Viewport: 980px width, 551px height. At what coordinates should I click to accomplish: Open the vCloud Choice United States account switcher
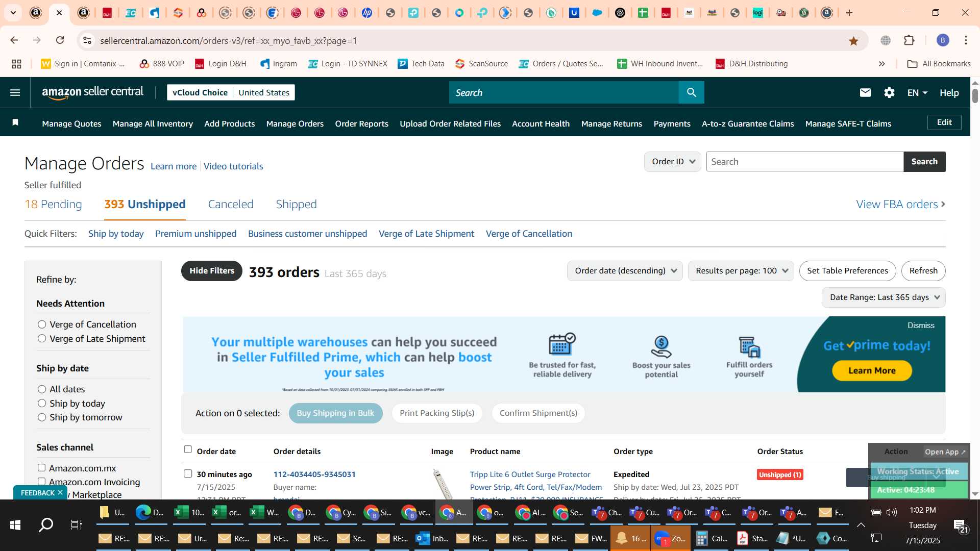[231, 92]
